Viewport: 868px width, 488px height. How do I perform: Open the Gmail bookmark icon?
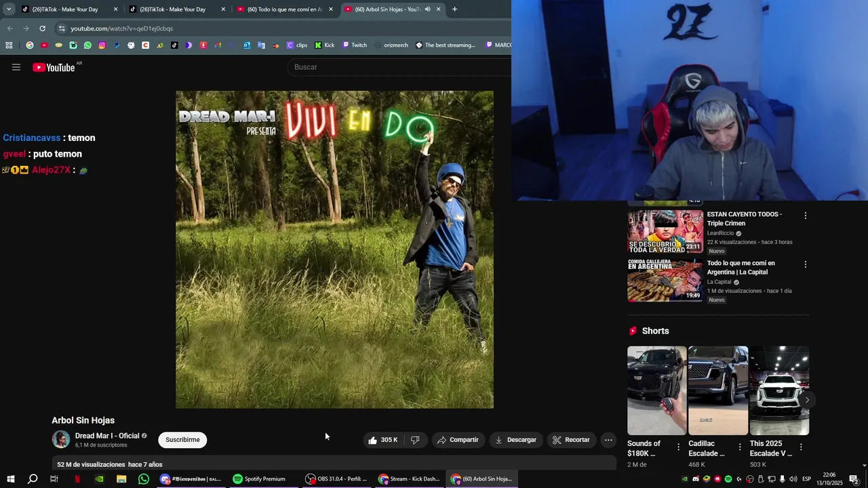tap(218, 45)
